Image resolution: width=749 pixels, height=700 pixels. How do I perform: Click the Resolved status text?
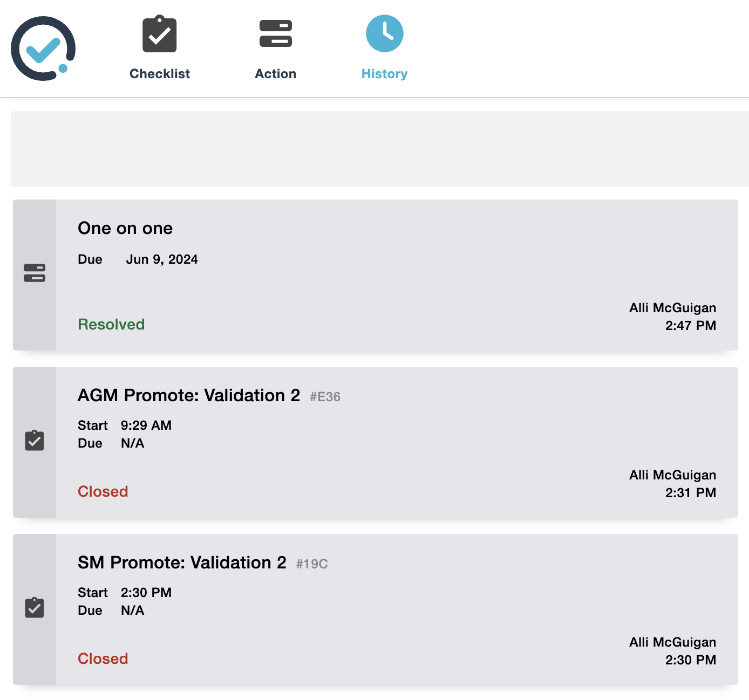click(111, 324)
